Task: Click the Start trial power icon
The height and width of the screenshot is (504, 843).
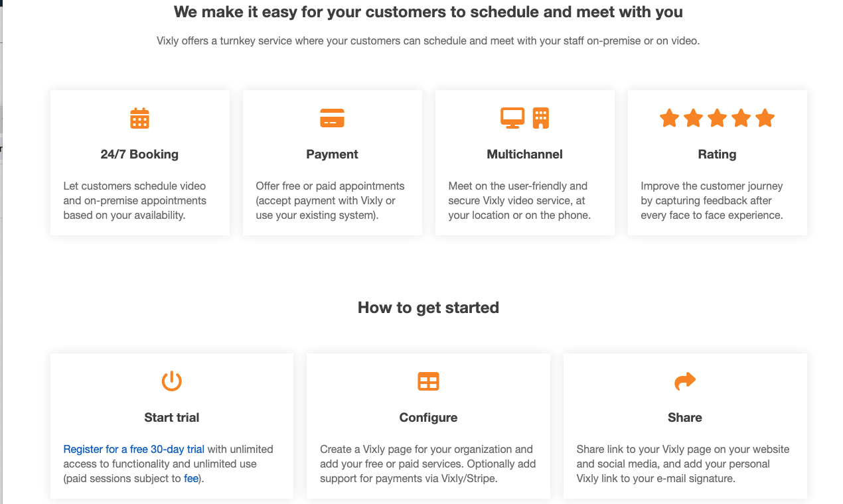Action: click(172, 381)
